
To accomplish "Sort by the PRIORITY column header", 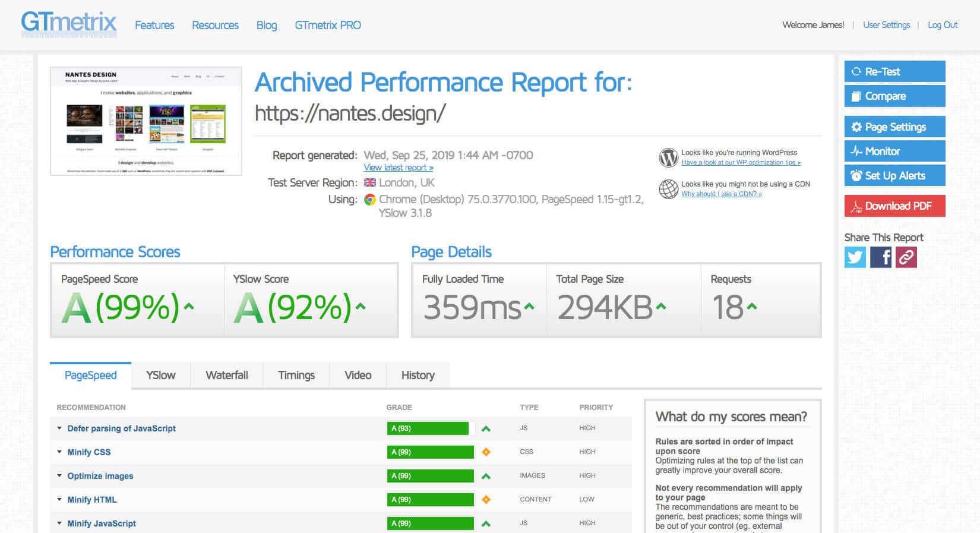I will 596,408.
